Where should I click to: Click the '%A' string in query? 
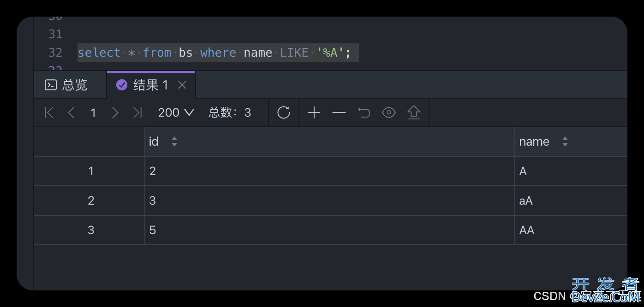point(330,53)
